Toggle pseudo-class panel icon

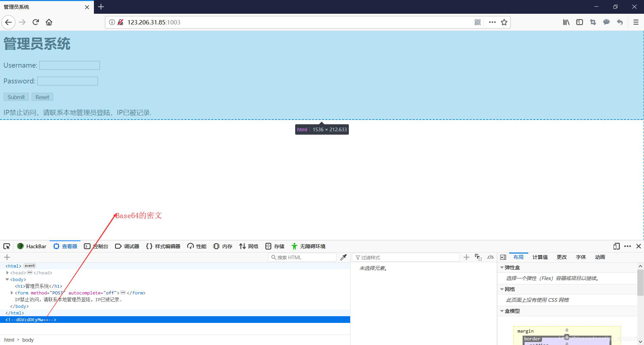pyautogui.click(x=478, y=257)
